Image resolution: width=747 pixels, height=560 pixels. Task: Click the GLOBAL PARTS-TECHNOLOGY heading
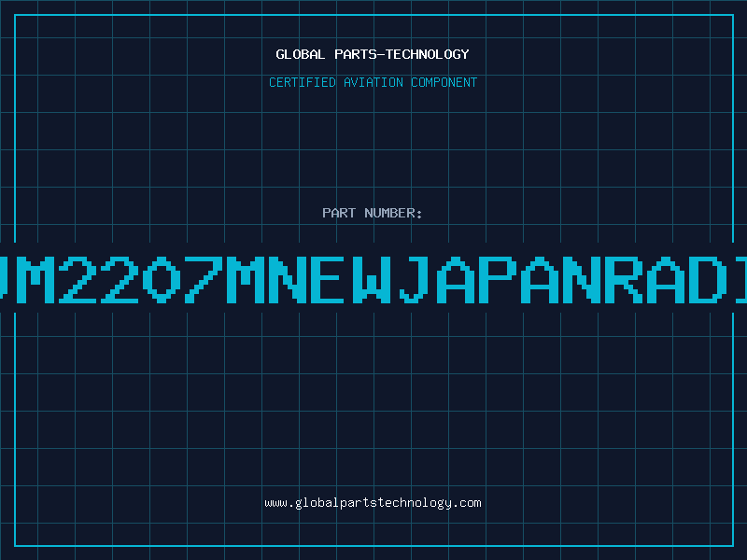(x=373, y=54)
